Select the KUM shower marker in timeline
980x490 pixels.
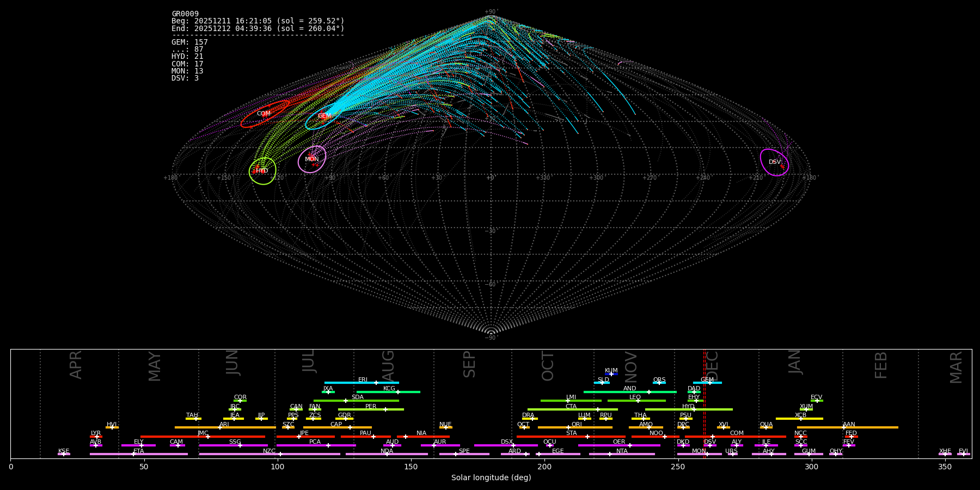[x=611, y=374]
